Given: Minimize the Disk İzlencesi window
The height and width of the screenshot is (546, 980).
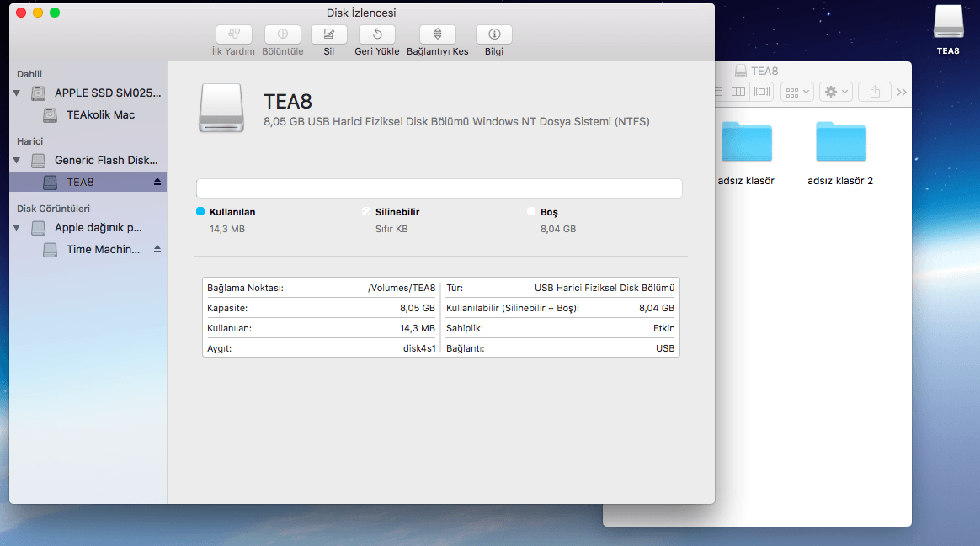Looking at the screenshot, I should (38, 13).
